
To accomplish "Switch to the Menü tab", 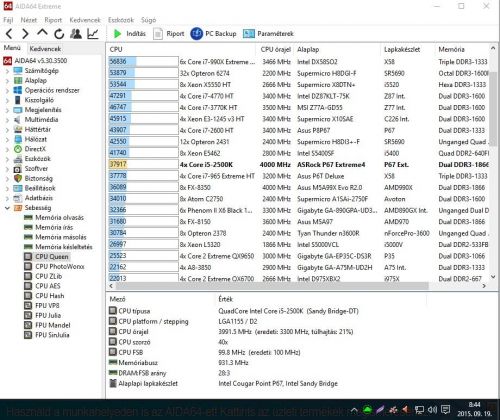I will 12,48.
